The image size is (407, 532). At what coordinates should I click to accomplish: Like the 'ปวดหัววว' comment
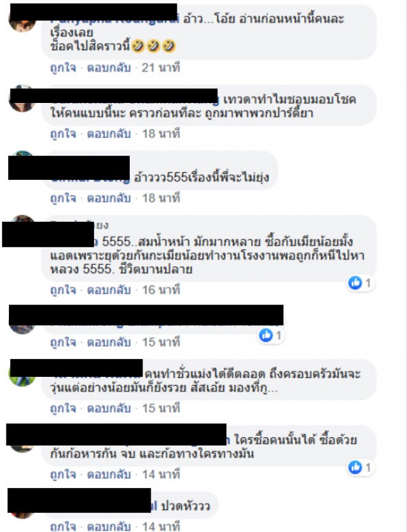point(63,526)
